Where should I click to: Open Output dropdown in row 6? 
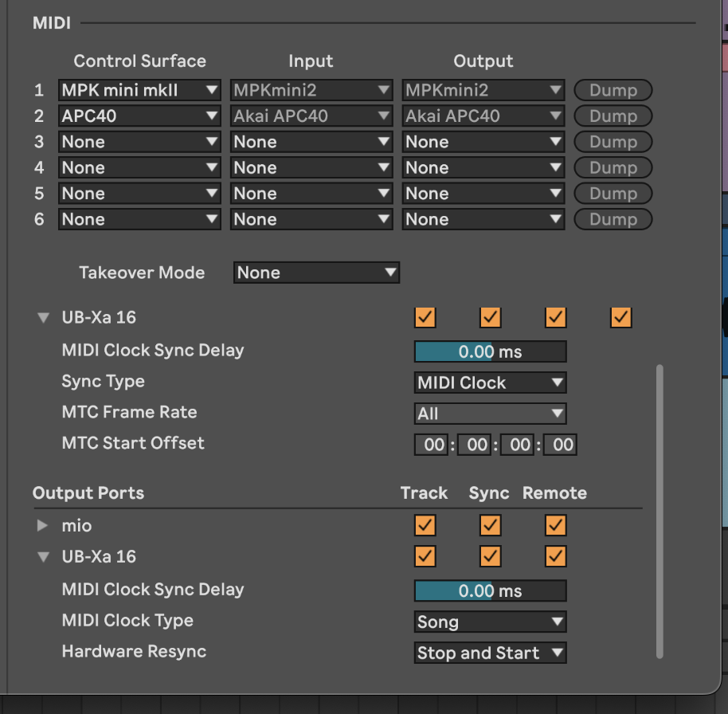coord(483,219)
